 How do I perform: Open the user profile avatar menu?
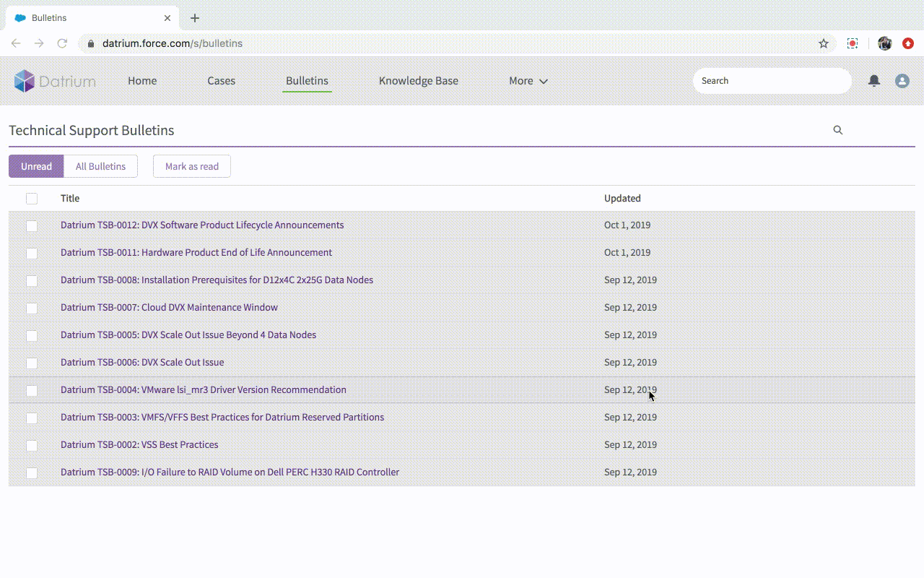pos(902,81)
